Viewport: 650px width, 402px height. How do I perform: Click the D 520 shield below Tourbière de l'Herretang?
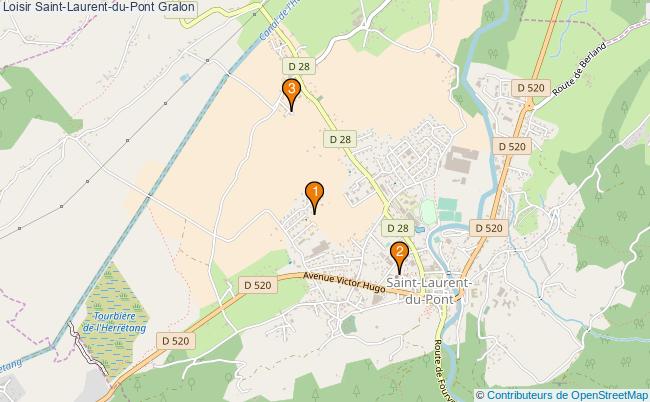click(176, 341)
